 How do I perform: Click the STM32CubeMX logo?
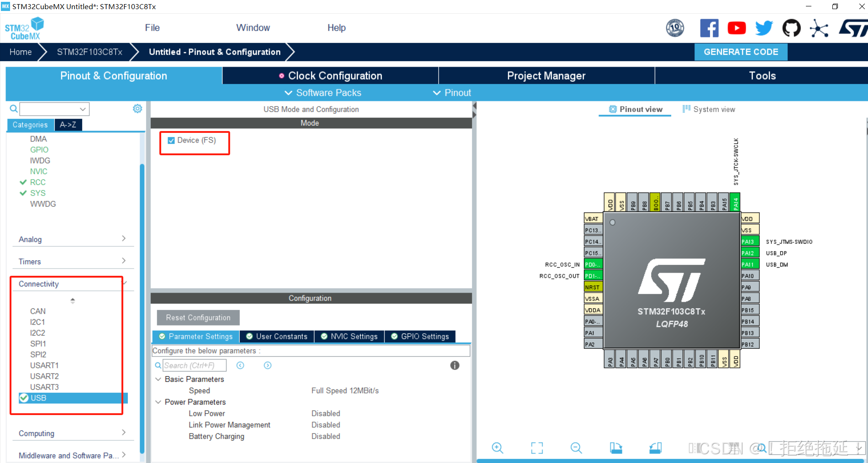pyautogui.click(x=25, y=29)
